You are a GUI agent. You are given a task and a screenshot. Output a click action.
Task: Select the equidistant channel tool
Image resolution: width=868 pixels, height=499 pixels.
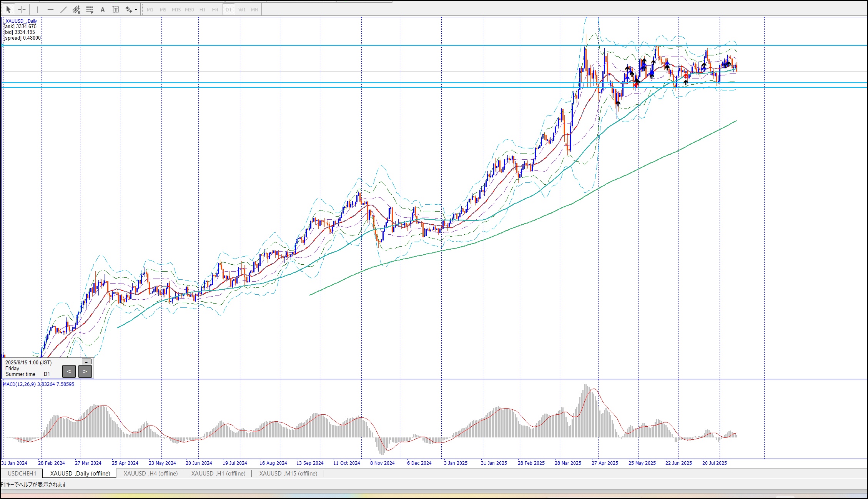[x=76, y=9]
